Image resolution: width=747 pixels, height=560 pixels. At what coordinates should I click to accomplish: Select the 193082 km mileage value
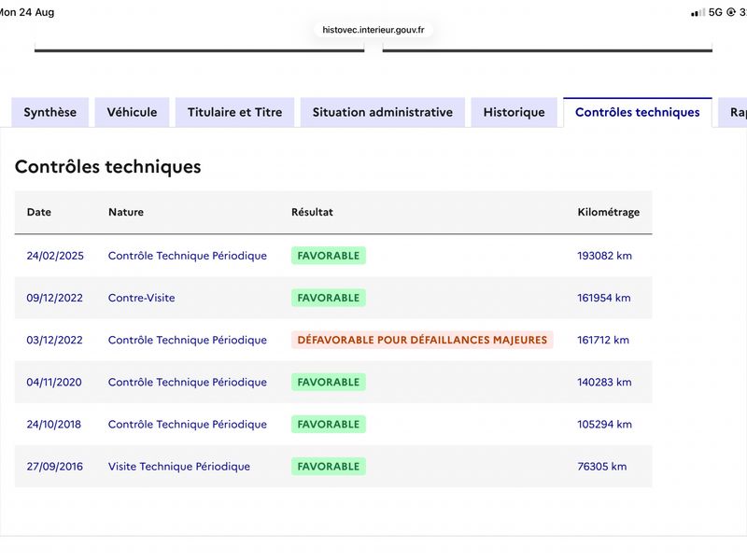pyautogui.click(x=604, y=256)
